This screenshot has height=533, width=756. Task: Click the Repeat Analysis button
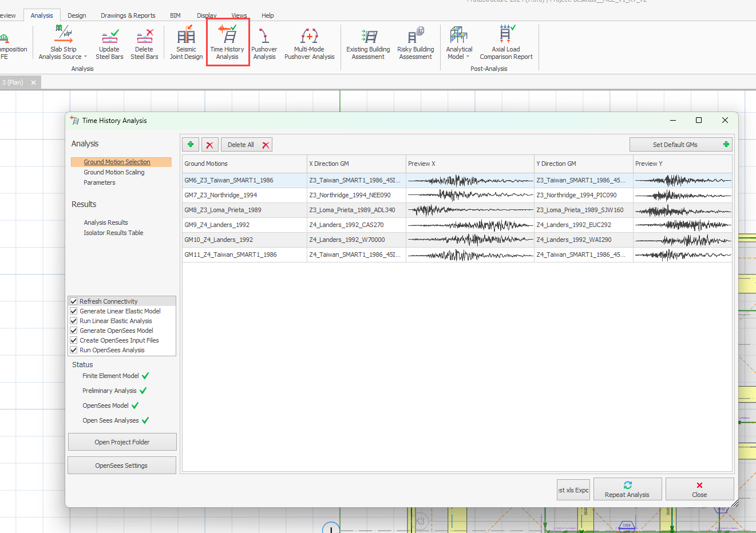point(627,489)
